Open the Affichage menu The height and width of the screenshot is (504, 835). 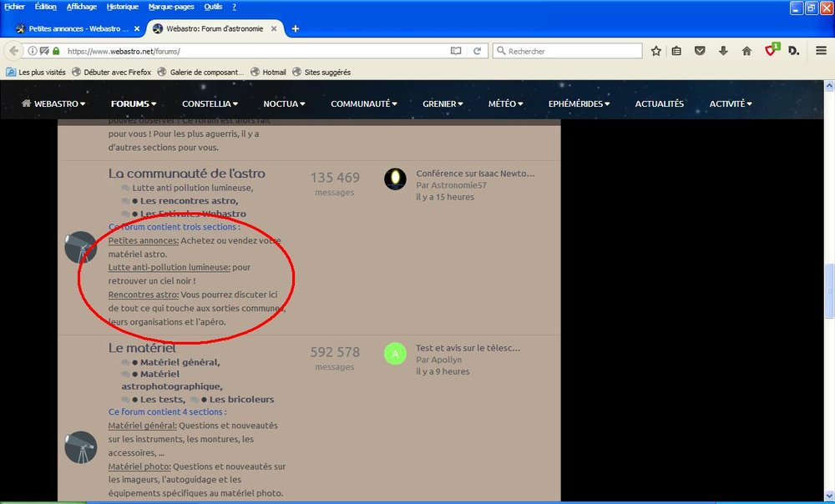click(82, 7)
